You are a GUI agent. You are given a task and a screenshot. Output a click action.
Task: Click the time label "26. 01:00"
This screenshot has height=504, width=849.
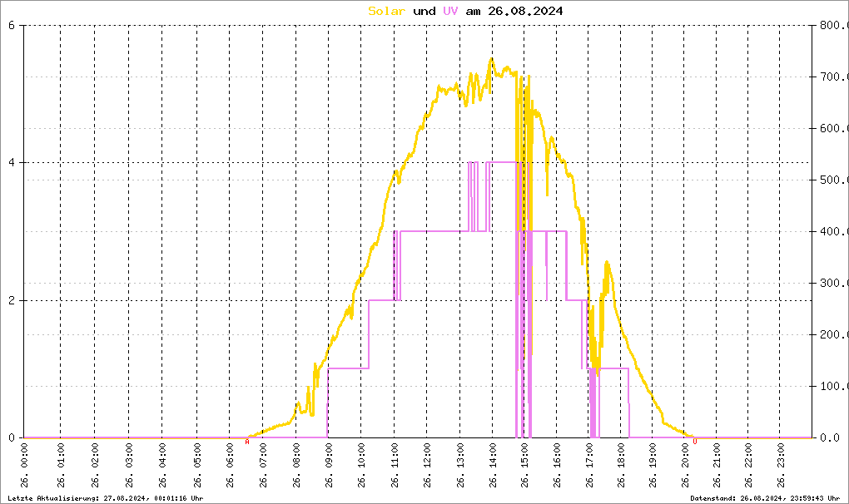point(61,465)
